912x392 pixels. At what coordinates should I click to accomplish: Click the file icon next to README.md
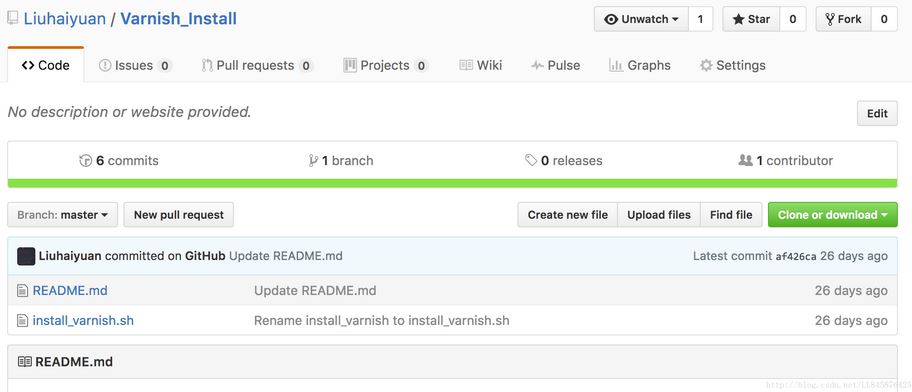(x=22, y=290)
